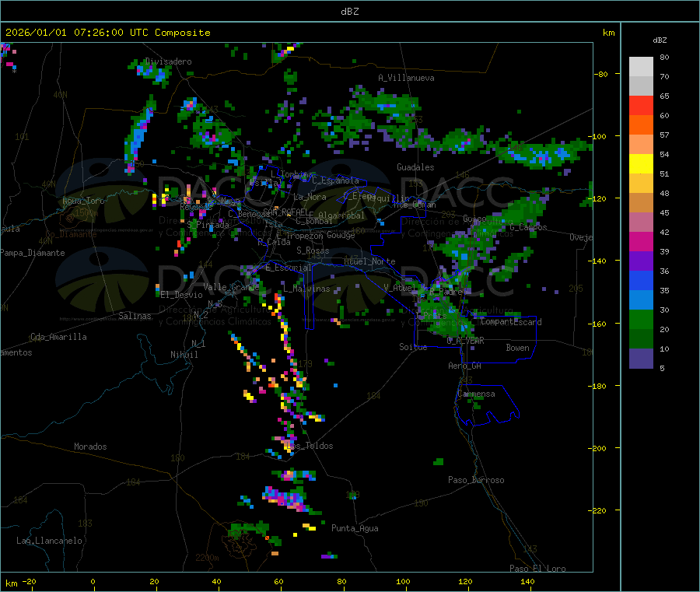Screen dimensions: 700x592
Task: Click the -80 km vertical axis tick
Action: coord(600,74)
